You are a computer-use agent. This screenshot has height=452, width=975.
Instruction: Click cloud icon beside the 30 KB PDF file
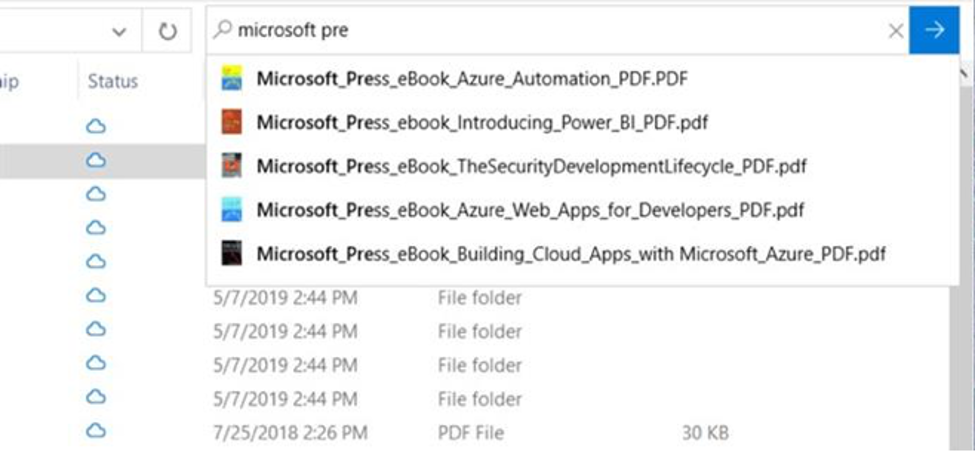[x=95, y=430]
